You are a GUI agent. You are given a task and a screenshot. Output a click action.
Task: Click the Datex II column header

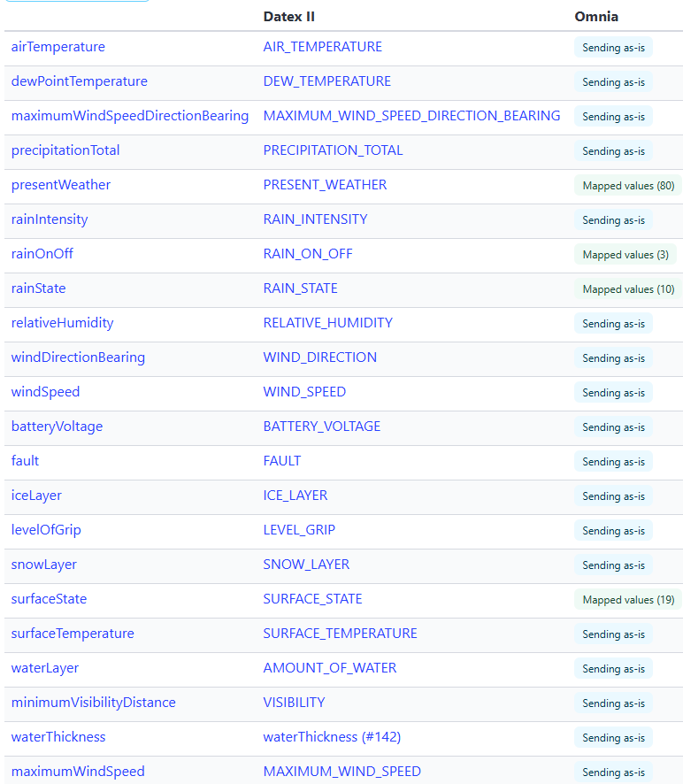(x=289, y=17)
